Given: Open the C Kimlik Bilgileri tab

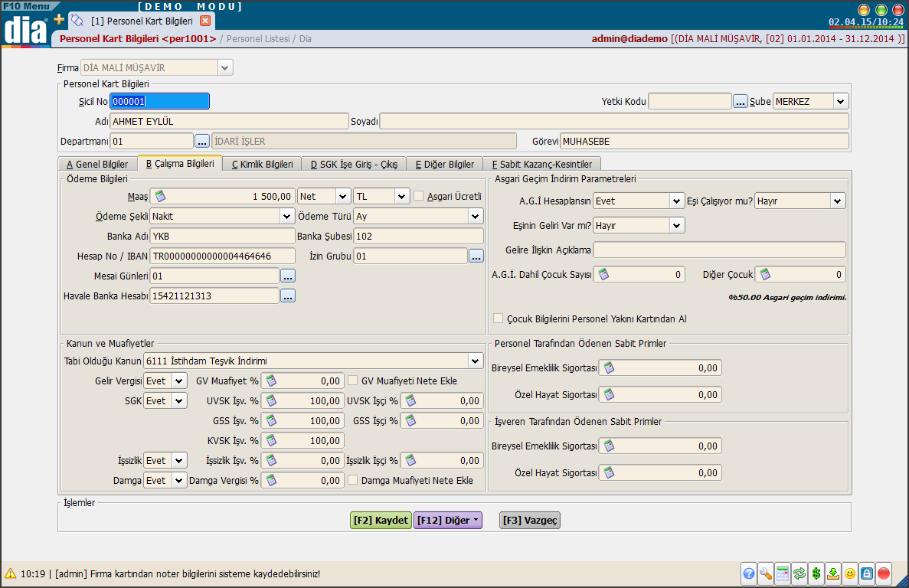Looking at the screenshot, I should click(x=263, y=164).
